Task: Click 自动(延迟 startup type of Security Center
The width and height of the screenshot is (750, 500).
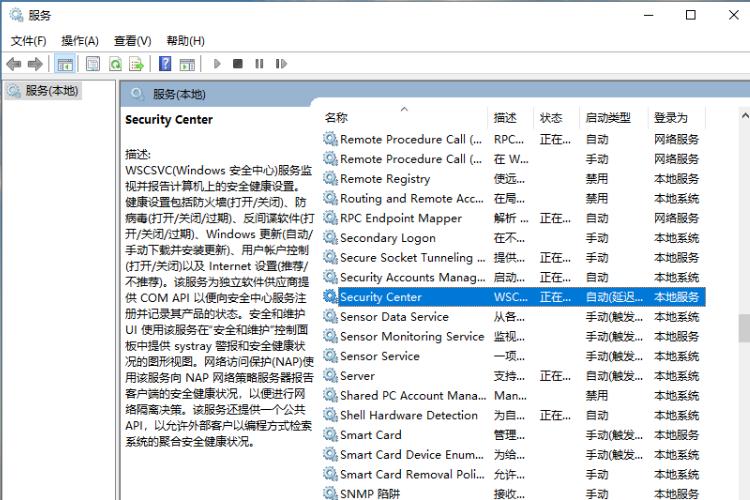Action: pyautogui.click(x=614, y=297)
